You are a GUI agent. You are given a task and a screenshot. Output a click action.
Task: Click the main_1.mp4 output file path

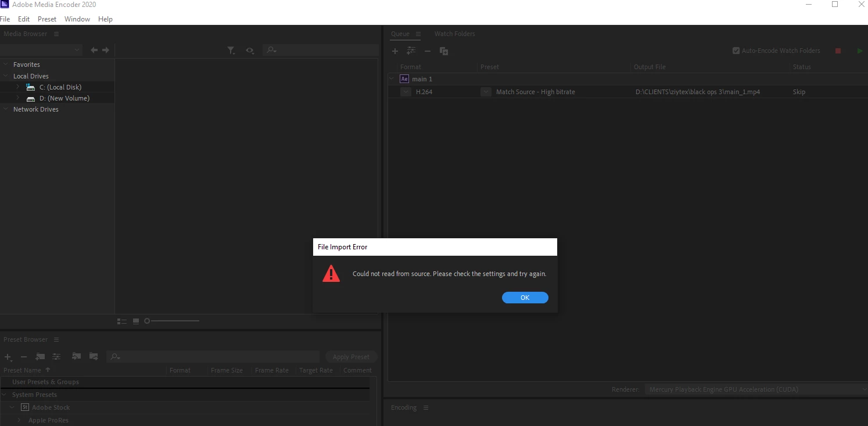pyautogui.click(x=698, y=92)
